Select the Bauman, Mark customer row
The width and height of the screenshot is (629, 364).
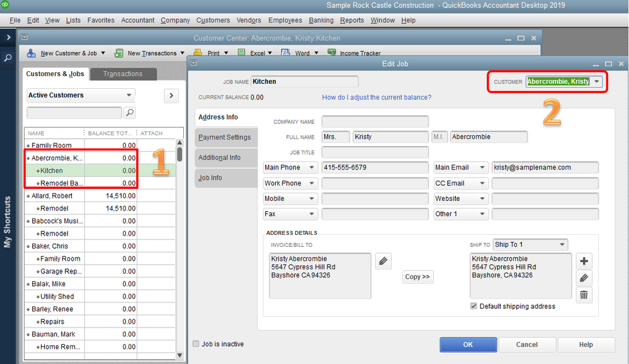[x=99, y=334]
